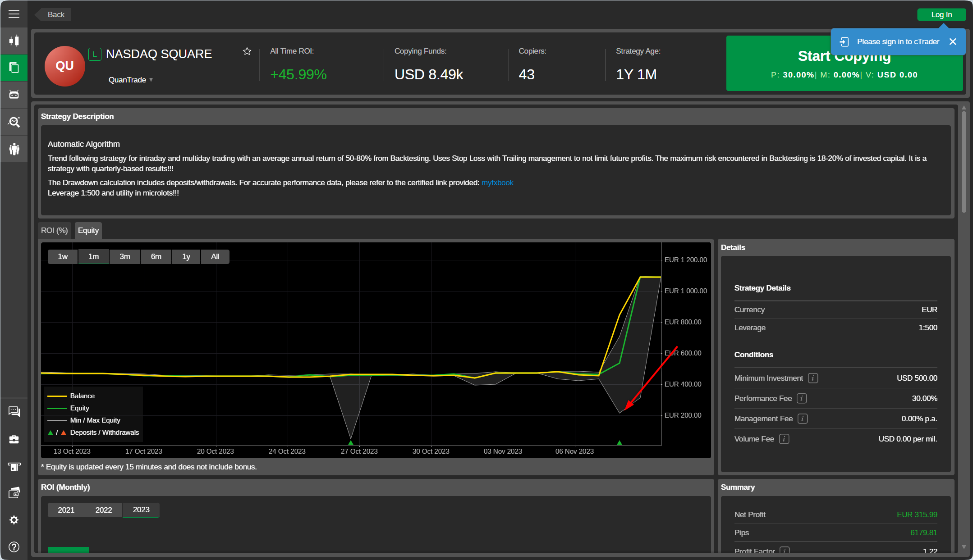Show Volume Fee info tooltip icon
Image resolution: width=973 pixels, height=560 pixels.
784,439
